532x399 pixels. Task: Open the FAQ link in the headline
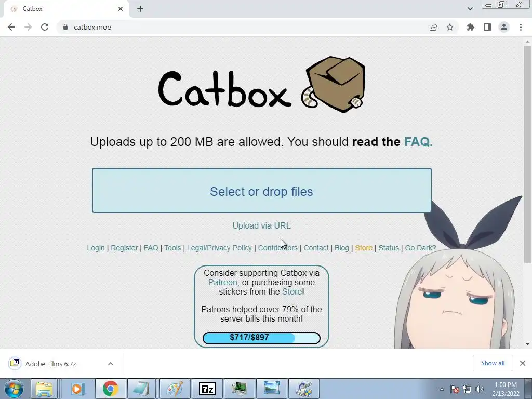click(x=418, y=141)
